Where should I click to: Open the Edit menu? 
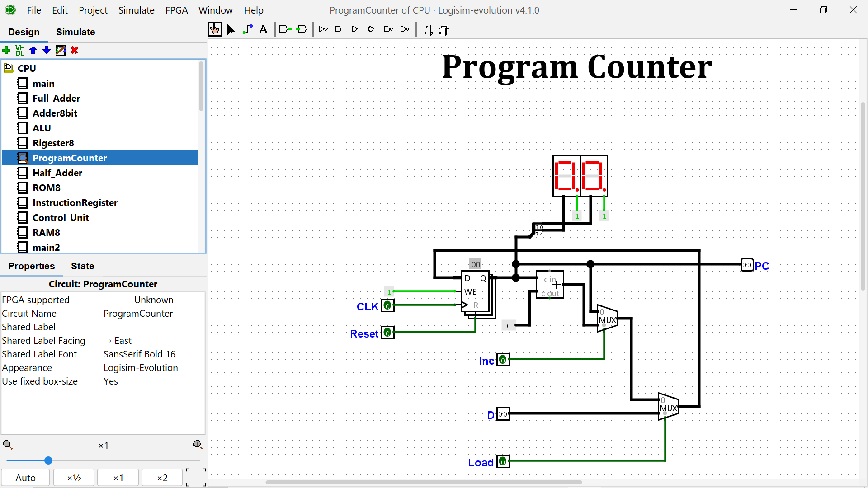[60, 10]
